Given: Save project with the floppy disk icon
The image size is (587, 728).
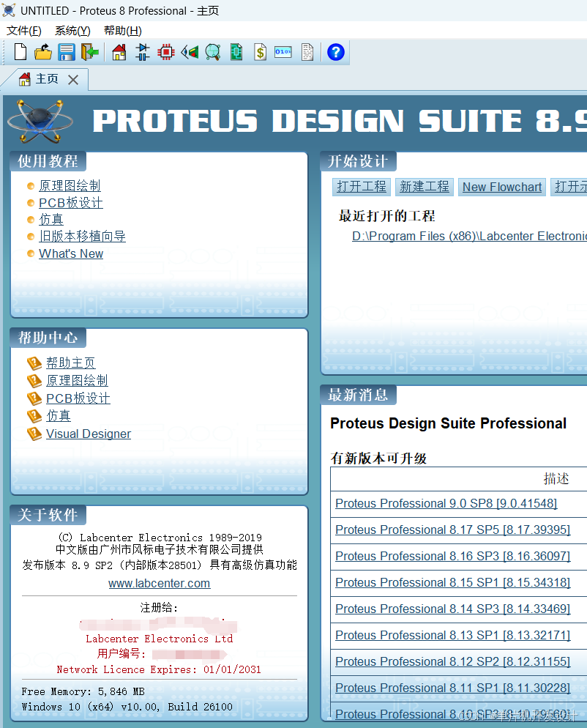Looking at the screenshot, I should pos(67,52).
